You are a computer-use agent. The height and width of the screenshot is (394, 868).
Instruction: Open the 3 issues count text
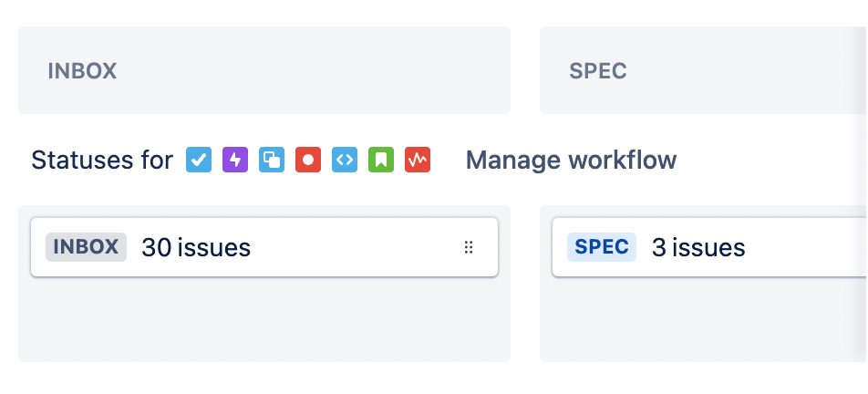coord(698,247)
